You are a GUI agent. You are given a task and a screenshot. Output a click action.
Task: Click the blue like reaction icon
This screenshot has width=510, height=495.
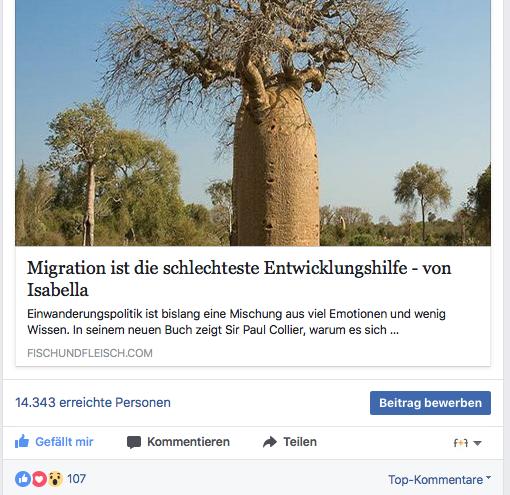coord(23,479)
